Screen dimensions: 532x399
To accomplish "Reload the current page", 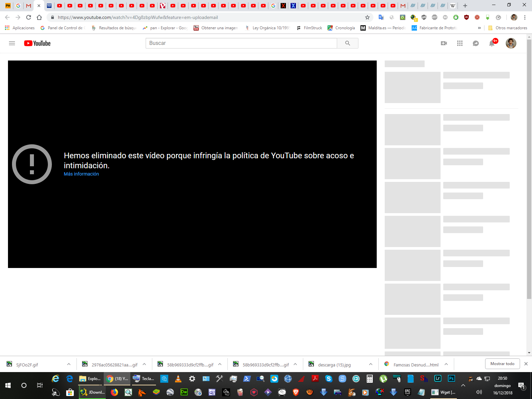I will pos(29,17).
